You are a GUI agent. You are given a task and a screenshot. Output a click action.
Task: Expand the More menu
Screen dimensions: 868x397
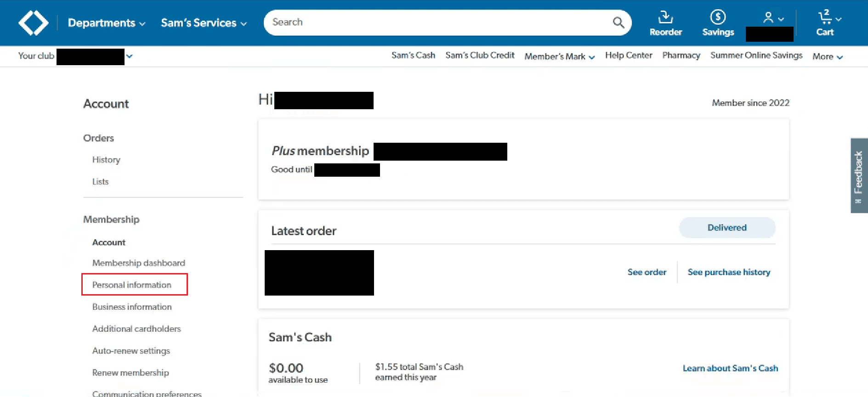click(x=828, y=56)
